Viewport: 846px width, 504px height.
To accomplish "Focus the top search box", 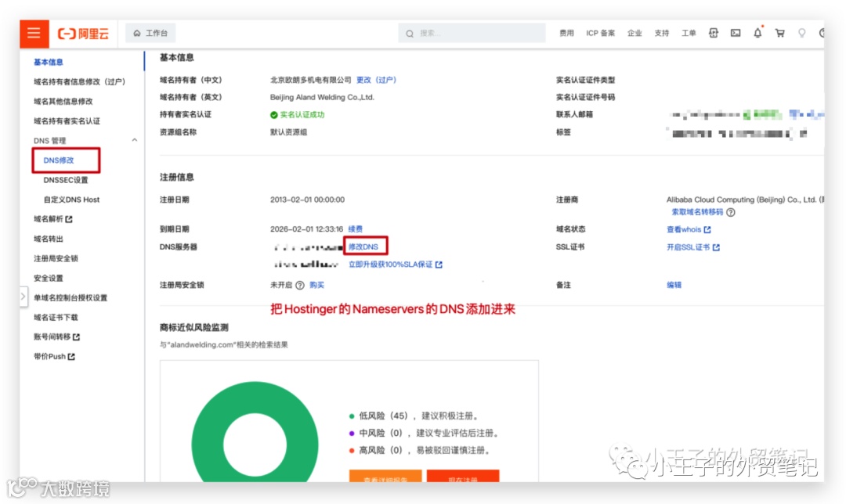I will (x=472, y=33).
